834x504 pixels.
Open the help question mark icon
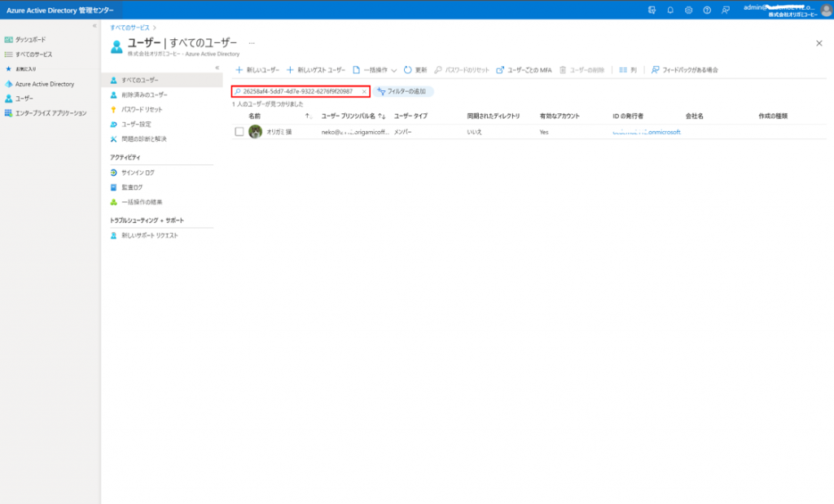707,10
